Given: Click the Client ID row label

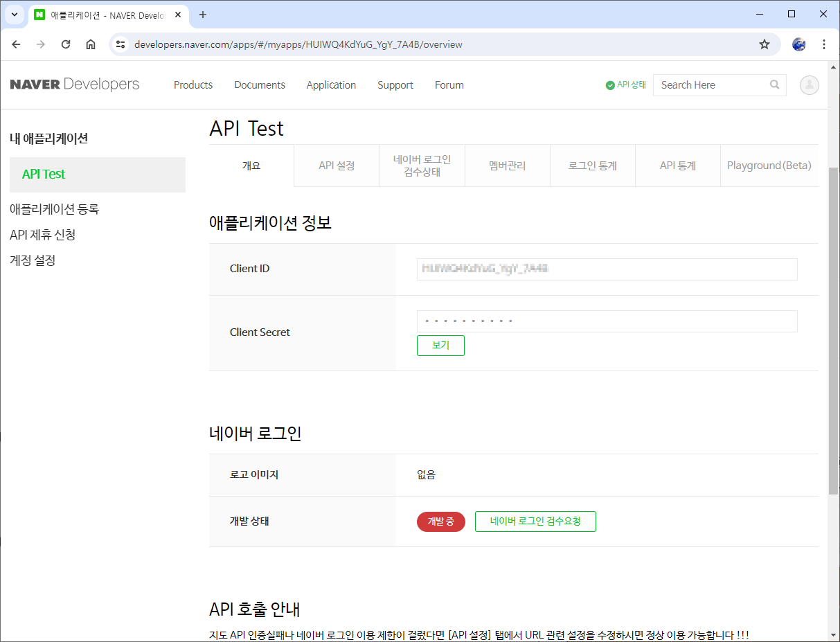Looking at the screenshot, I should click(249, 269).
